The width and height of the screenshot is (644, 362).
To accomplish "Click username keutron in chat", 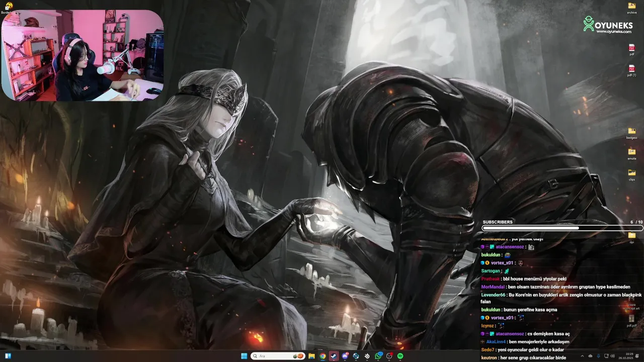I will 489,358.
